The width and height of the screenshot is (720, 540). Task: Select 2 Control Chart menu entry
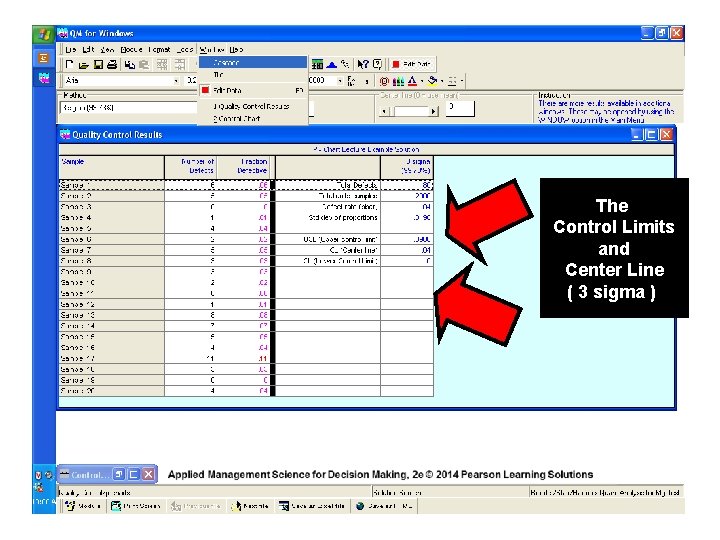pos(253,118)
